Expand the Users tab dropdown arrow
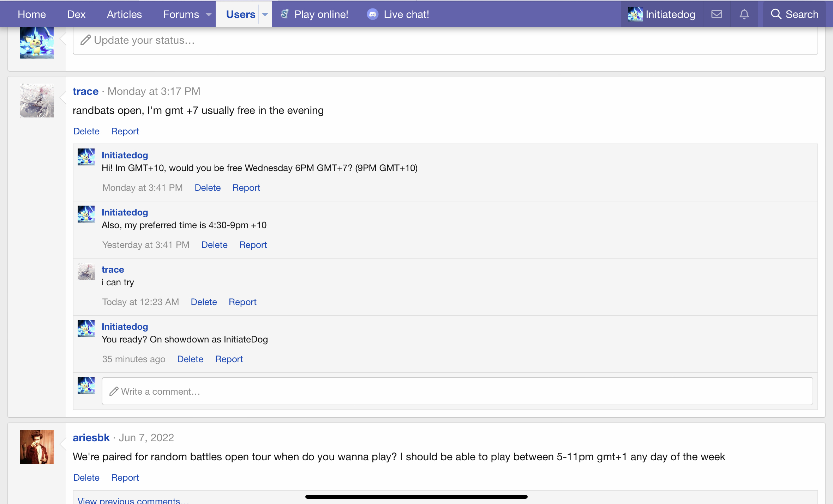The height and width of the screenshot is (504, 833). click(x=265, y=14)
